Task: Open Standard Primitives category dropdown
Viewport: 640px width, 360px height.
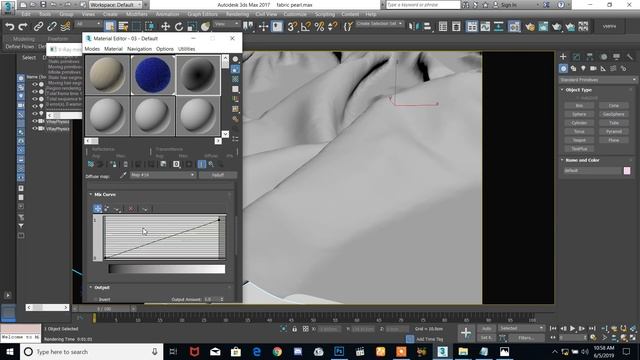Action: point(598,80)
